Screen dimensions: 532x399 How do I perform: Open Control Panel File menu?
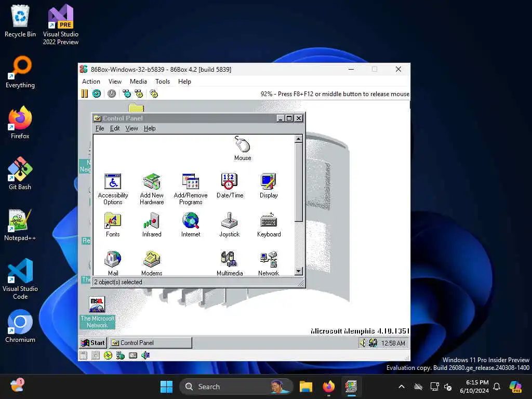click(x=100, y=128)
